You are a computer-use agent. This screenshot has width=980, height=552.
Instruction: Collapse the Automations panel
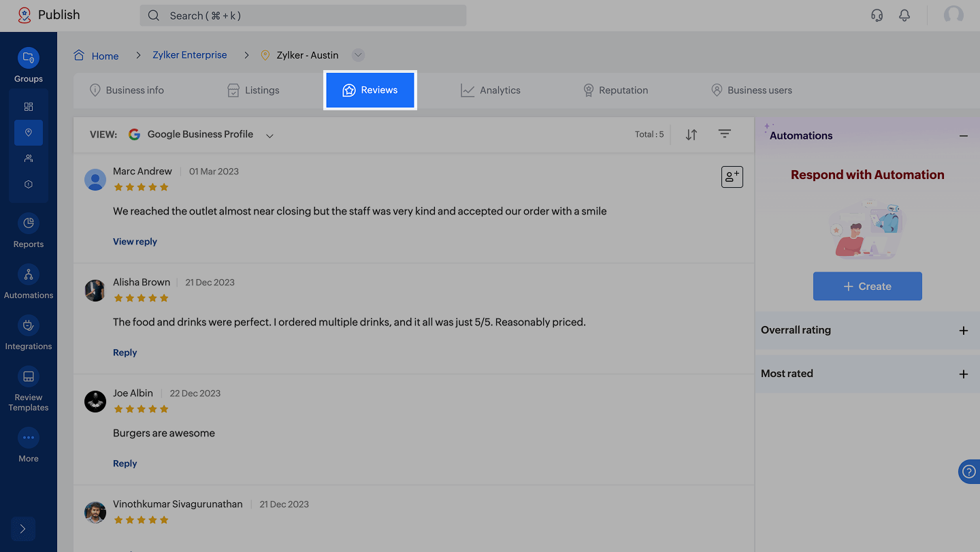click(964, 135)
